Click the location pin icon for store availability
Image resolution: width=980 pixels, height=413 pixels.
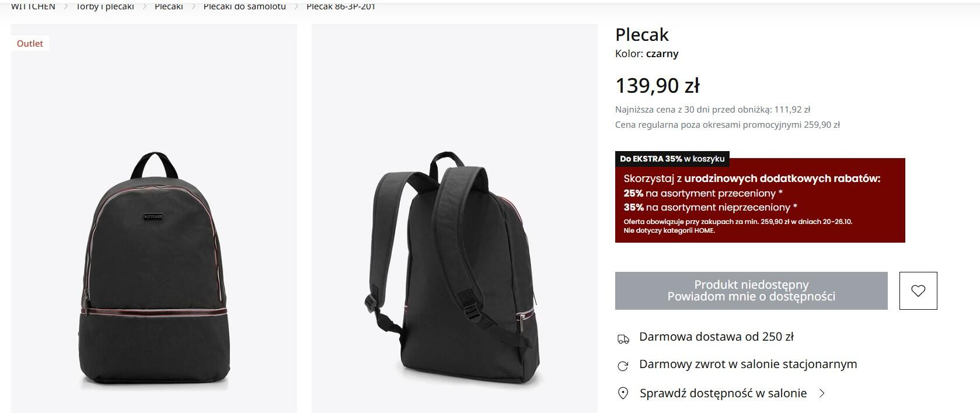(623, 393)
